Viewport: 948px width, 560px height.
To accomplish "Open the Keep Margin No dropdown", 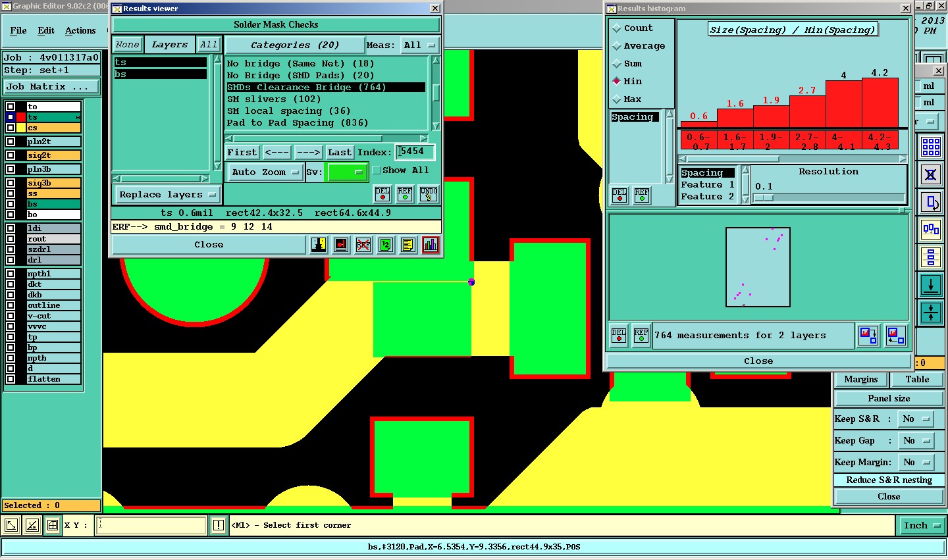I will [916, 463].
